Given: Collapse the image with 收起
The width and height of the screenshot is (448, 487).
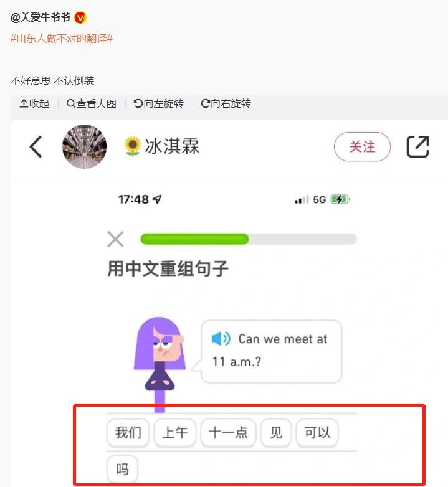Looking at the screenshot, I should pos(34,103).
